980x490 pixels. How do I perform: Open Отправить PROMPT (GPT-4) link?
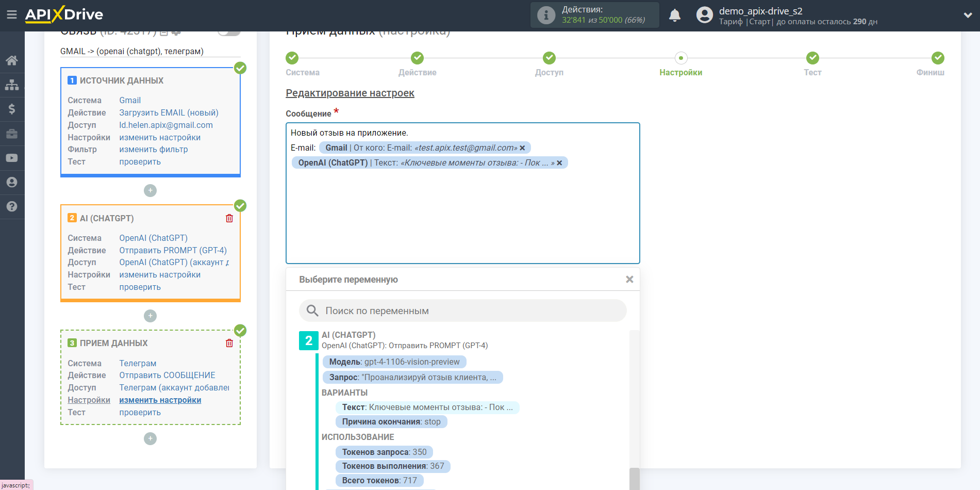coord(173,250)
